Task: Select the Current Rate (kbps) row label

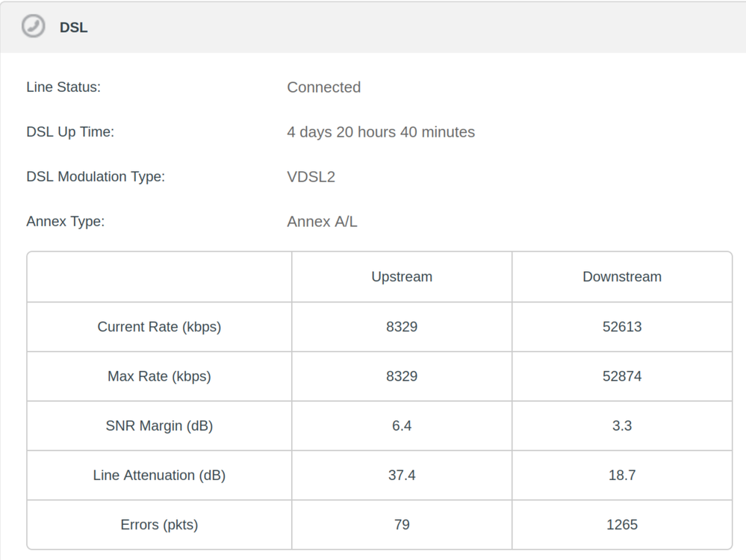Action: tap(159, 327)
